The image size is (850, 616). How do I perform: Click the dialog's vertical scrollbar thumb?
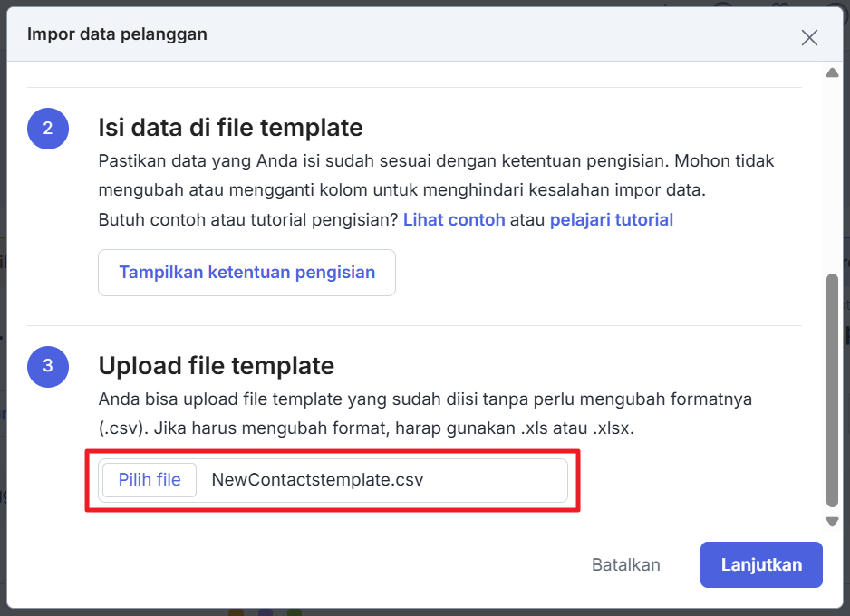pos(832,390)
